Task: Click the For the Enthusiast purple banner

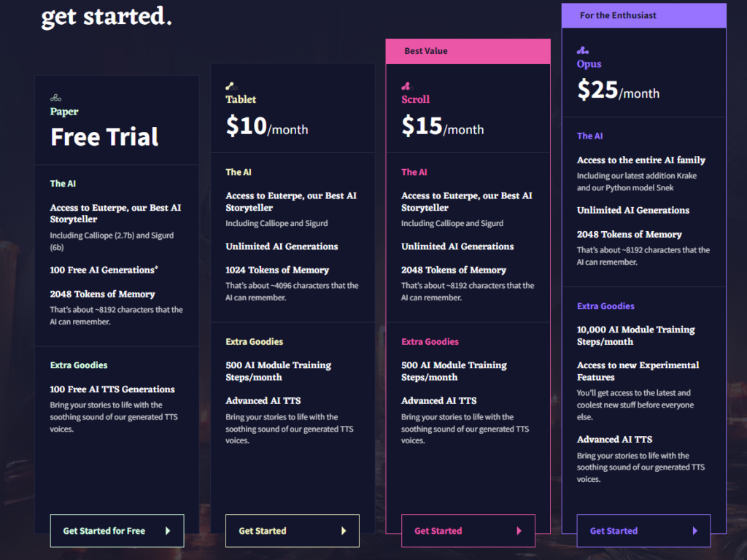Action: click(x=643, y=16)
